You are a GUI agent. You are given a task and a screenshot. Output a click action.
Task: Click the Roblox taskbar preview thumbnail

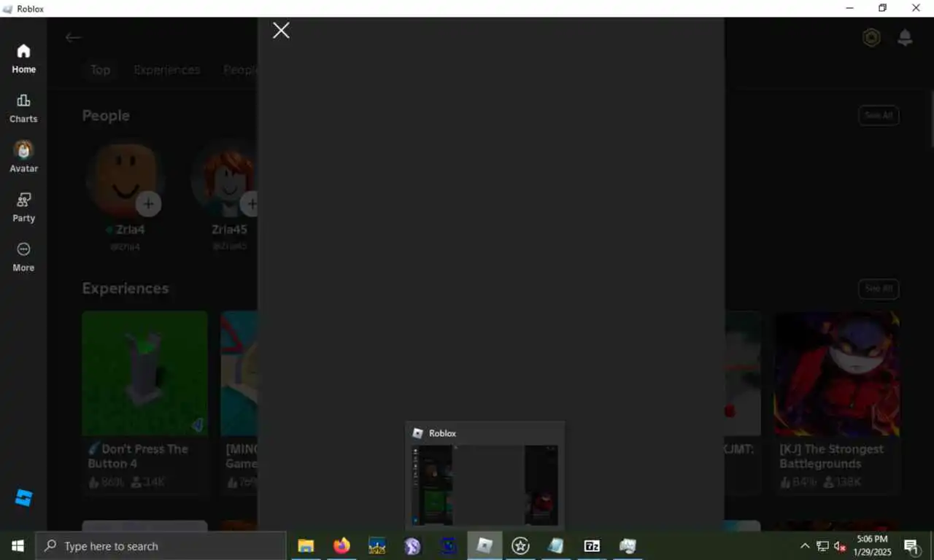485,485
